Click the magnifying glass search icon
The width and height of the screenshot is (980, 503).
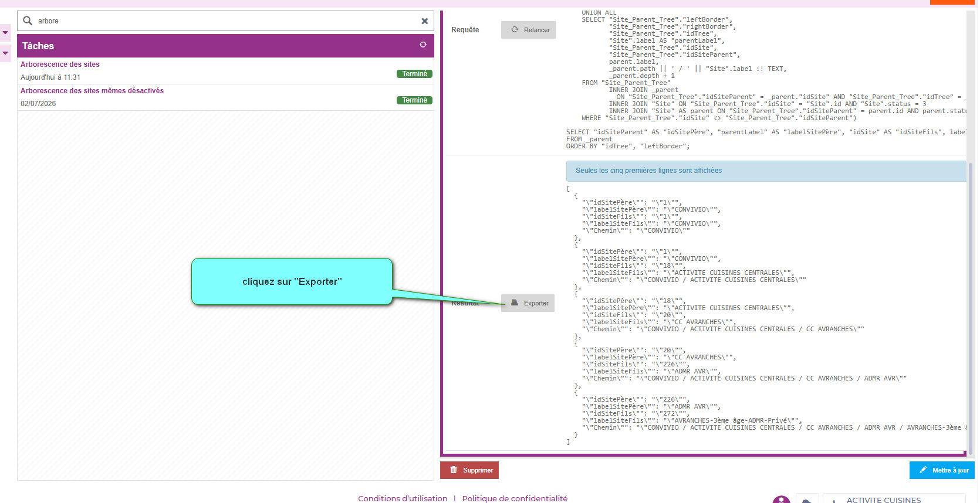28,21
